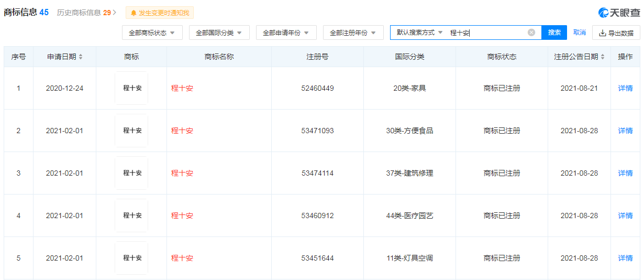Open the 全部申请年份 dropdown
The image size is (644, 280).
[286, 33]
